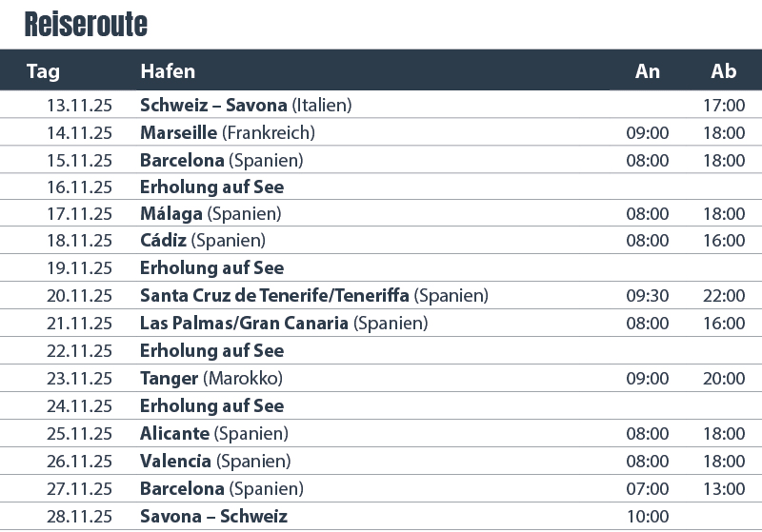Click the Marseille port name
The height and width of the screenshot is (532, 762).
(178, 132)
